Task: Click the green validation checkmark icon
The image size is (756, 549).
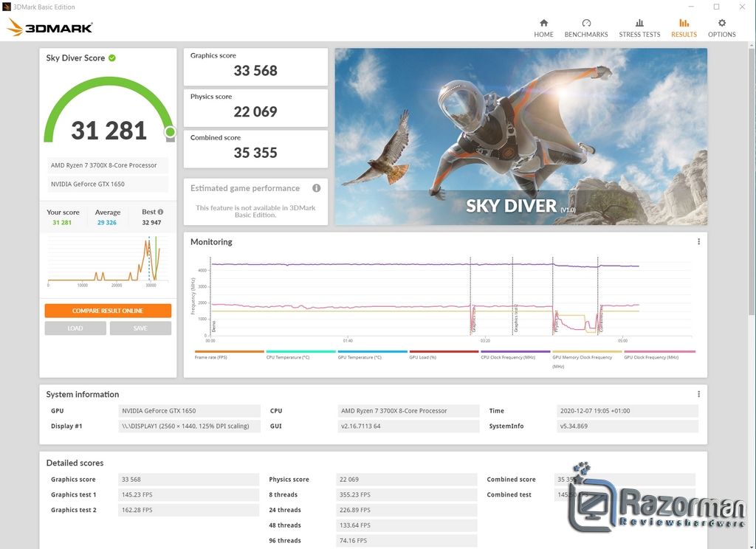Action: 112,58
